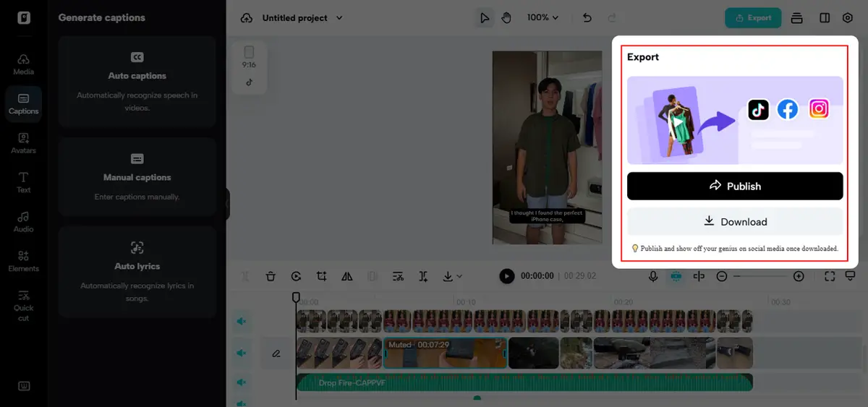Open the Text sidebar tab

point(23,182)
